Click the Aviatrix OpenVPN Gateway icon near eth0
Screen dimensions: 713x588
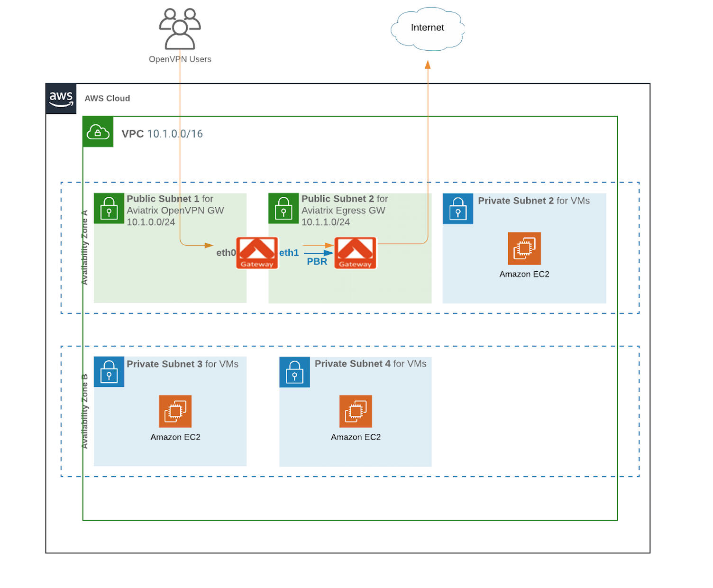[257, 253]
